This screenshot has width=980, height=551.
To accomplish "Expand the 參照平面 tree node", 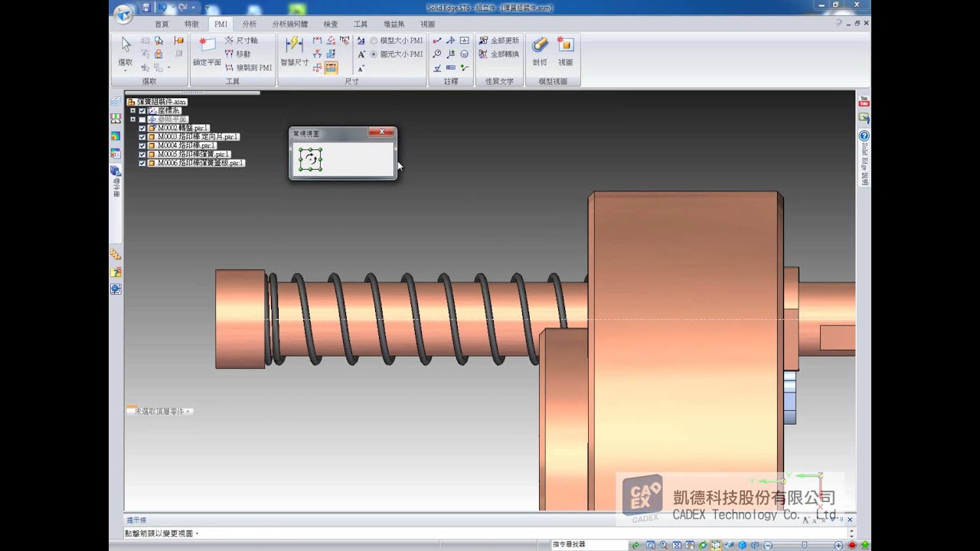I will [x=132, y=119].
